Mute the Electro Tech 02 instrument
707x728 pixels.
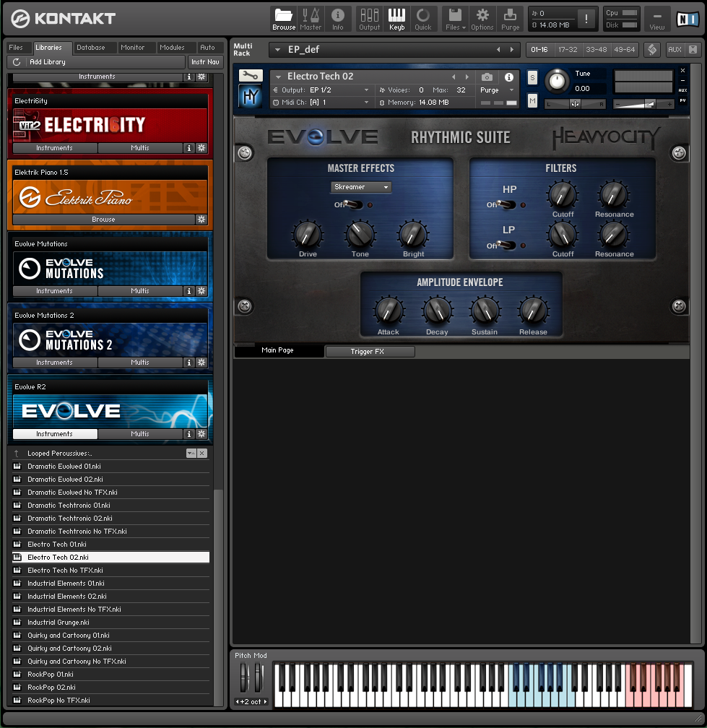(x=532, y=100)
